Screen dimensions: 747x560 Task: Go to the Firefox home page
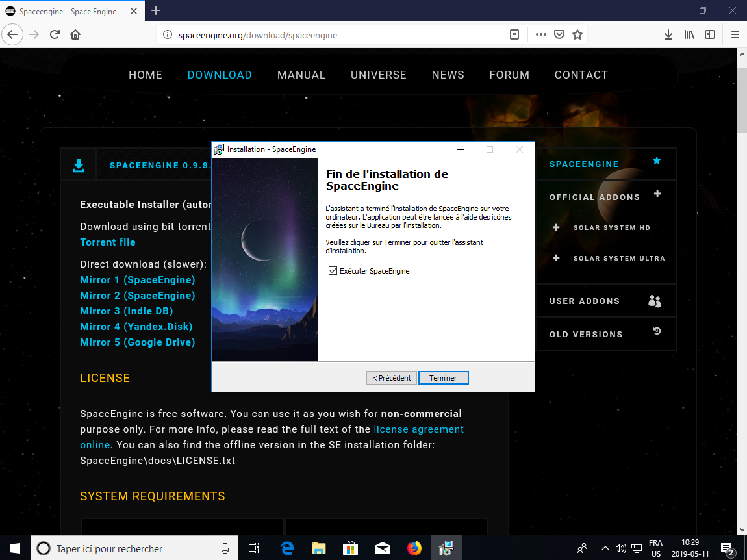[x=75, y=35]
